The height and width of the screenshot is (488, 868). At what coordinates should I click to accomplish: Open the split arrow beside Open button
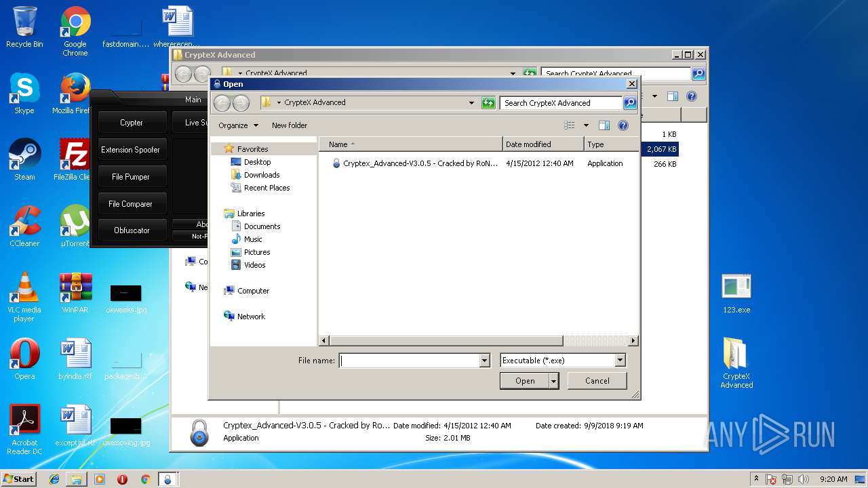(x=554, y=381)
